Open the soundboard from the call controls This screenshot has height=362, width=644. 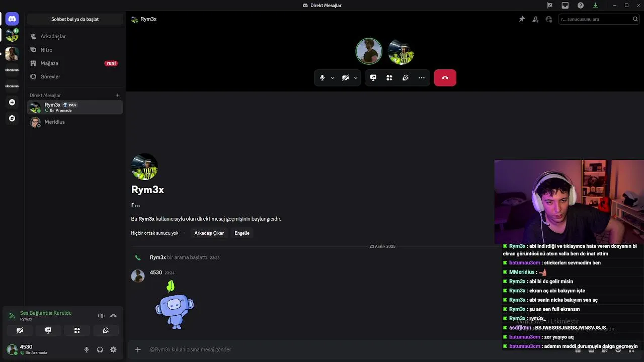coord(406,78)
